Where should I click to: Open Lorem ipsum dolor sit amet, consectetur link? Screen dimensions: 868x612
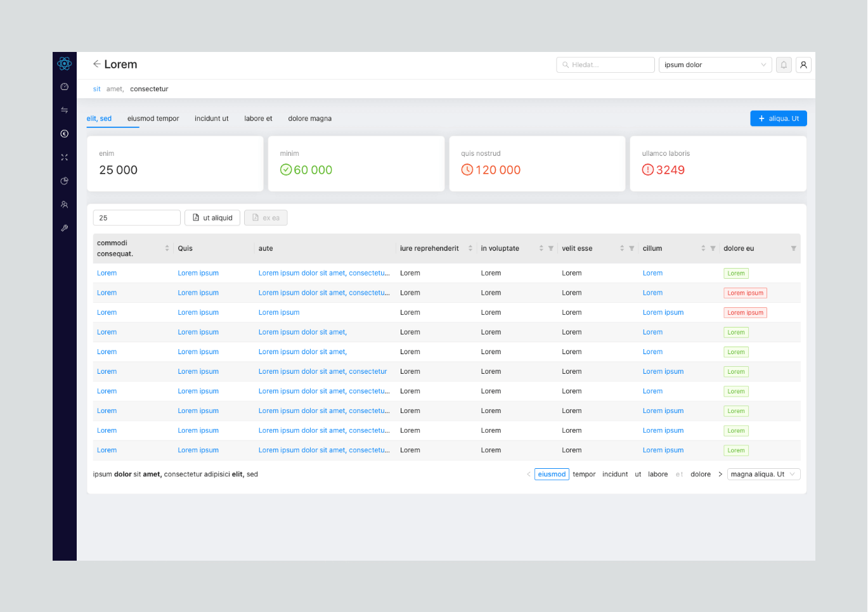coord(323,372)
